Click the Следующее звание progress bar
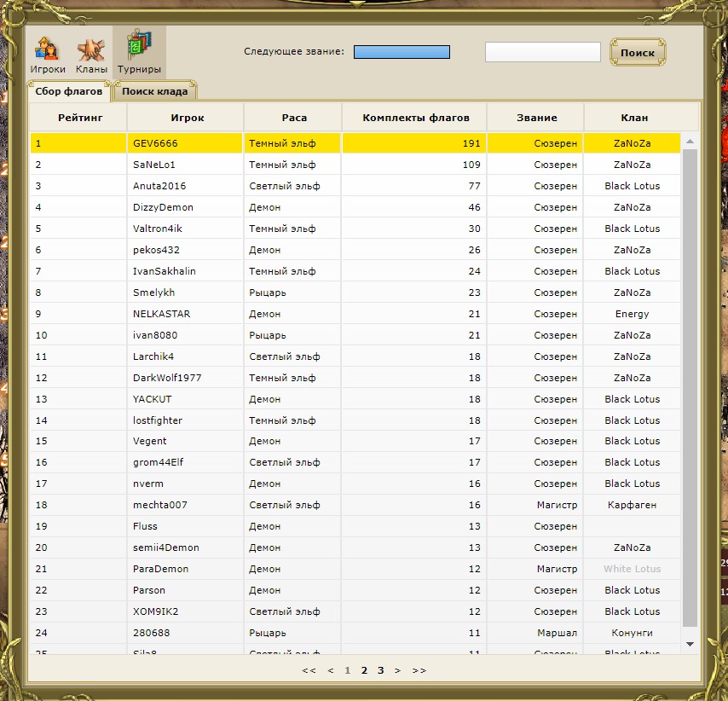The height and width of the screenshot is (701, 728). [x=402, y=53]
